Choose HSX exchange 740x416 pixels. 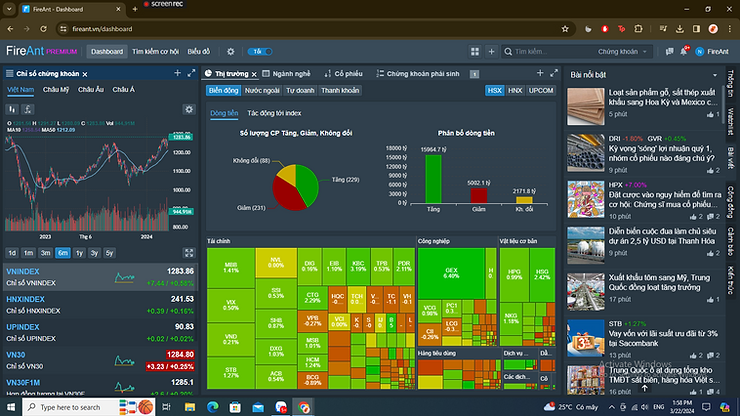click(x=495, y=91)
